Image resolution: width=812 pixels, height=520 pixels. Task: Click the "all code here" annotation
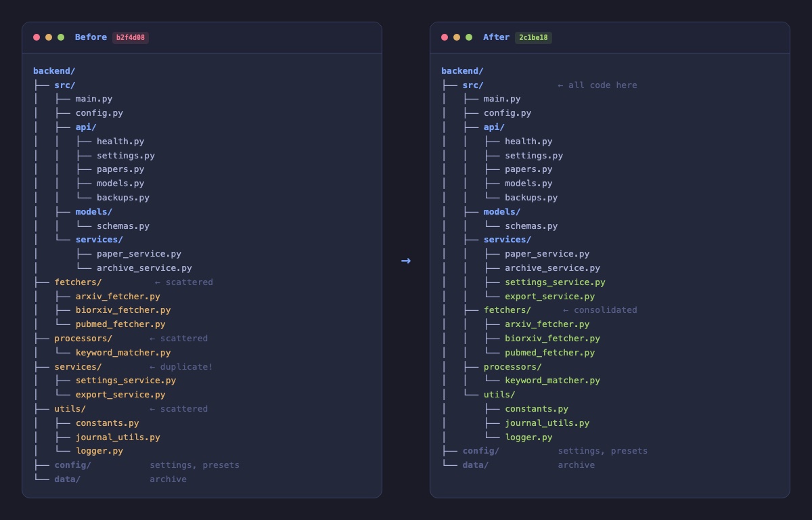[x=597, y=85]
